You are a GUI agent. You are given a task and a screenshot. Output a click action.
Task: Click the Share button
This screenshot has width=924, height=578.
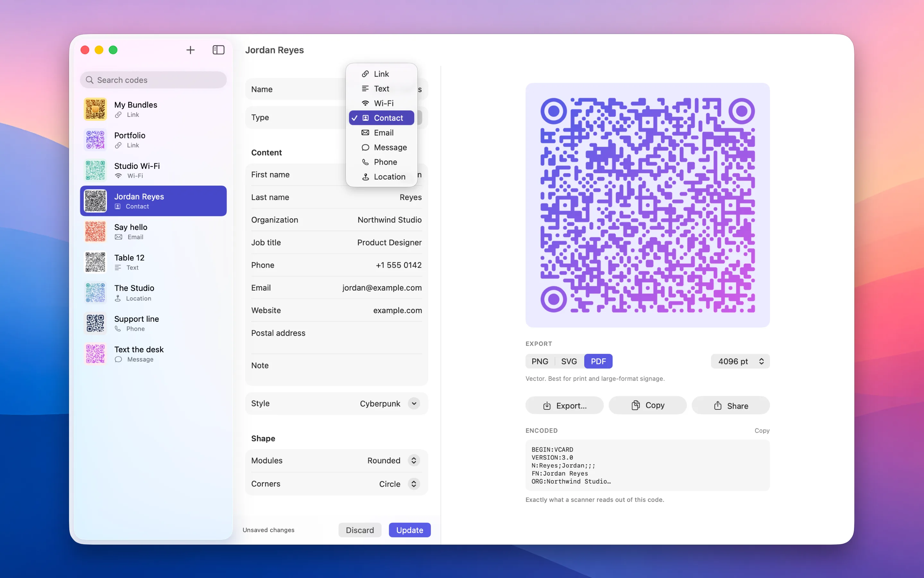pyautogui.click(x=731, y=405)
